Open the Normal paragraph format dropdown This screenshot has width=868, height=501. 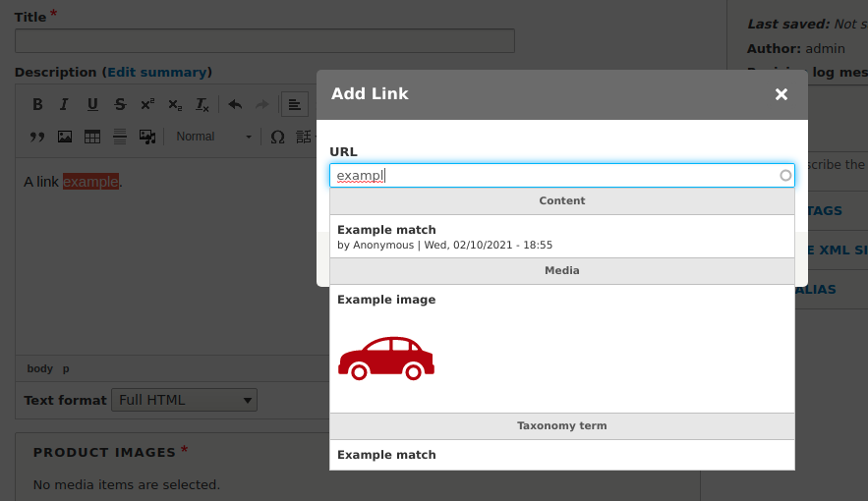tap(213, 137)
